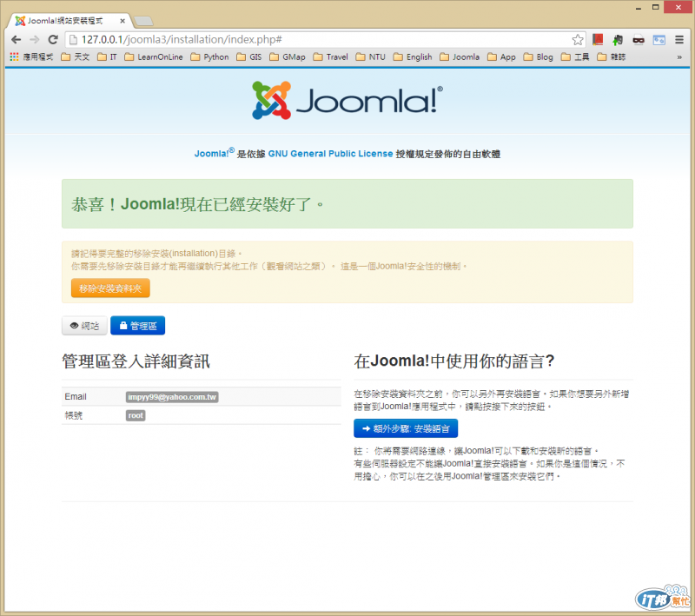Open the Travel bookmark folder

click(x=331, y=56)
